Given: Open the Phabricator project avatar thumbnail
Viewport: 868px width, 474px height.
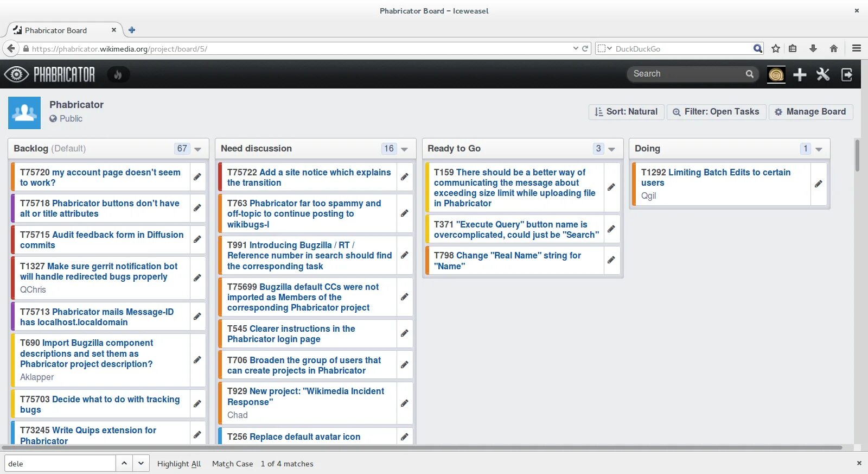Looking at the screenshot, I should 24,113.
